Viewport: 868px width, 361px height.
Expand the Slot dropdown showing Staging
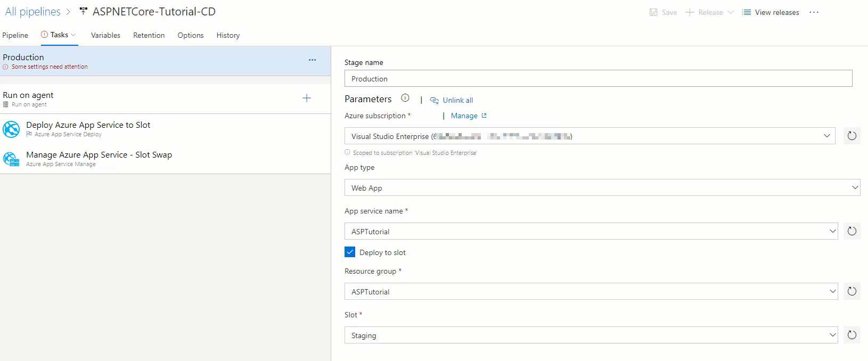pyautogui.click(x=832, y=335)
